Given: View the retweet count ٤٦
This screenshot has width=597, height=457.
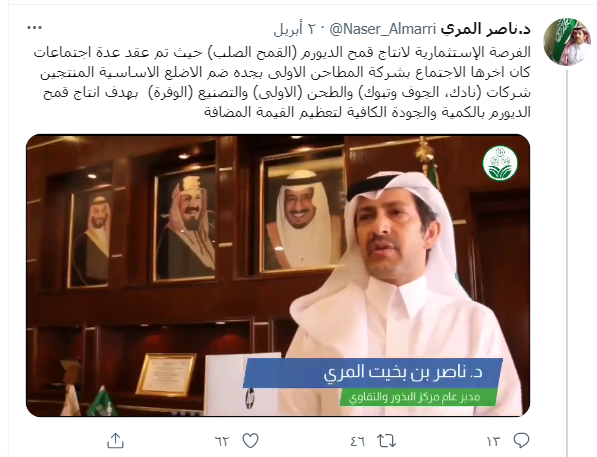Looking at the screenshot, I should 358,441.
